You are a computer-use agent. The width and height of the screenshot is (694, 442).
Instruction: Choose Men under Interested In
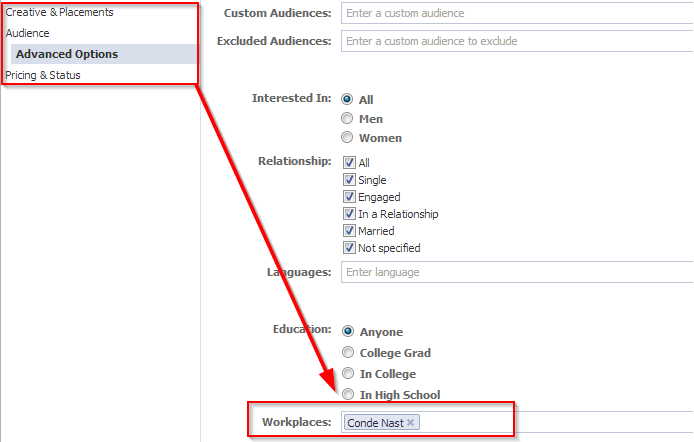(x=347, y=118)
